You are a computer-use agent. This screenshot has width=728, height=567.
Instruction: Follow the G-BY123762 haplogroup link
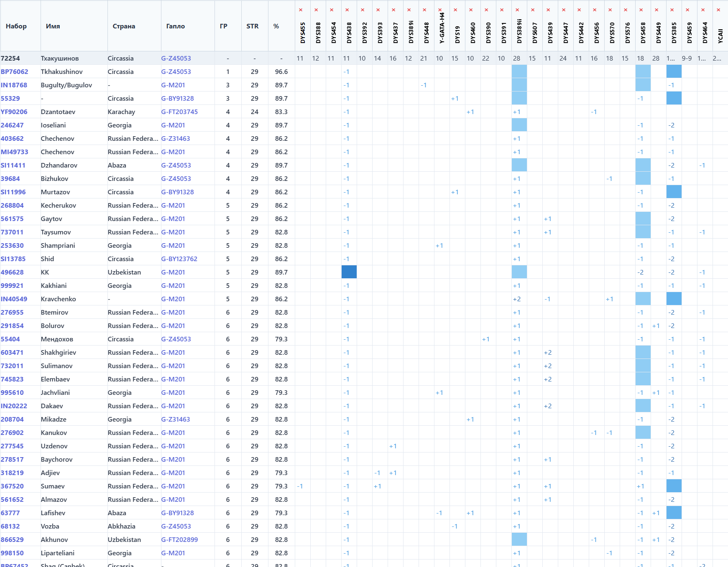pyautogui.click(x=179, y=259)
